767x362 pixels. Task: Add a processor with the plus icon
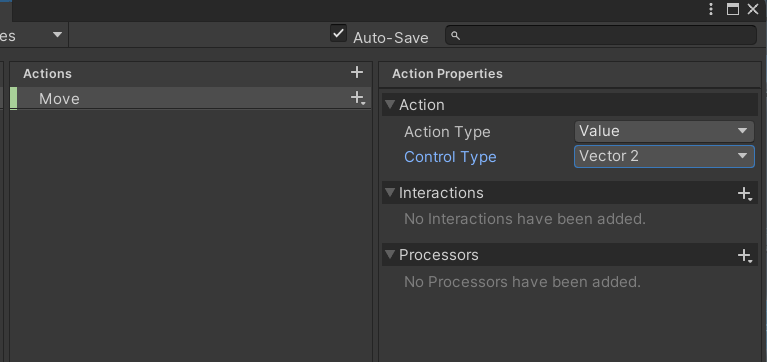745,256
